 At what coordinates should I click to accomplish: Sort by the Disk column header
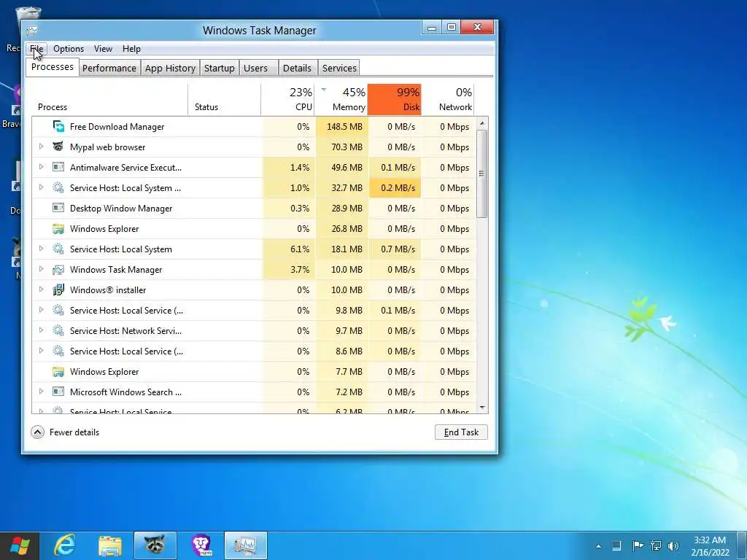395,99
